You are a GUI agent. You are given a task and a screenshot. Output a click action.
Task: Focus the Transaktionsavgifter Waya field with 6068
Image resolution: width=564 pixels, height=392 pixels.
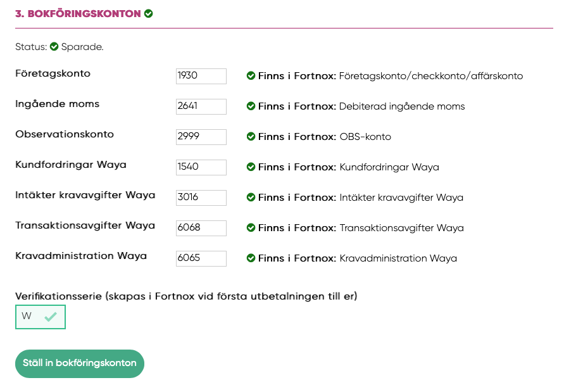click(x=201, y=228)
